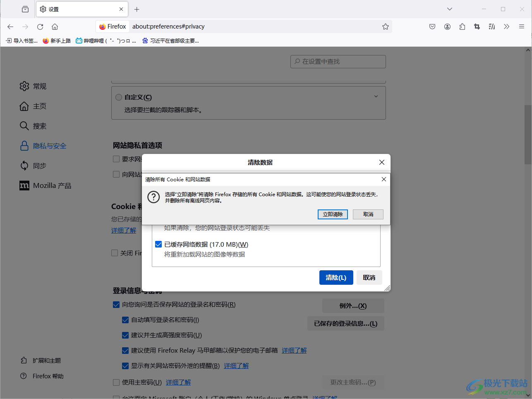
Task: Click the forward navigation arrow
Action: click(25, 26)
